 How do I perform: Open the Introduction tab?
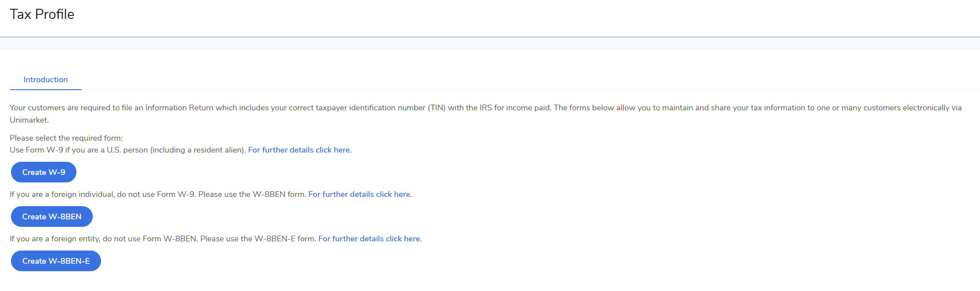point(46,80)
